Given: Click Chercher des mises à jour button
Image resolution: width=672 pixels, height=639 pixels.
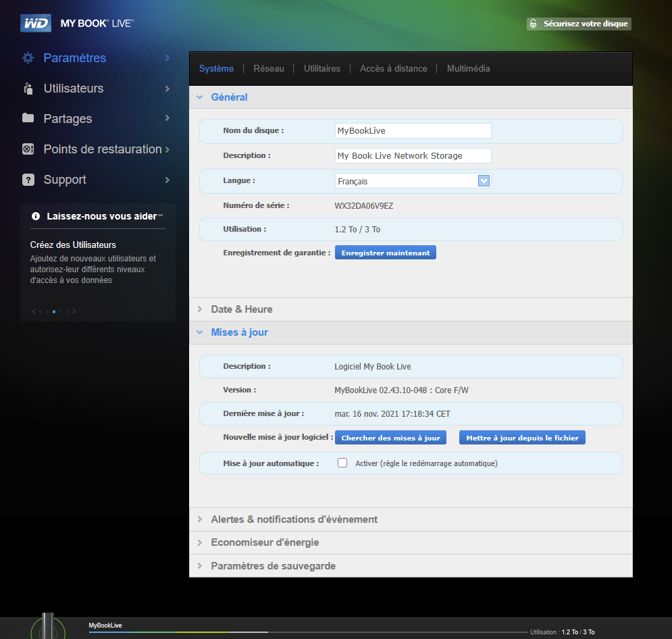Looking at the screenshot, I should point(390,438).
